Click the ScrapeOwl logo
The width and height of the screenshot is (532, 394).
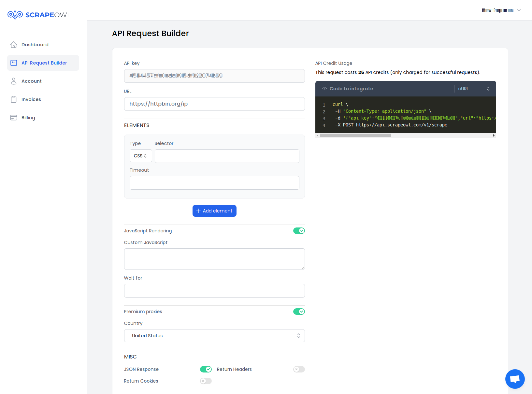39,15
